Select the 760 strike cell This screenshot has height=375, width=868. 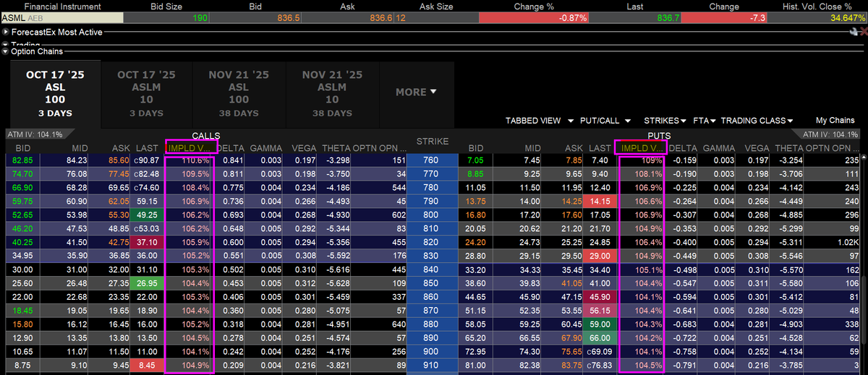[x=433, y=160]
